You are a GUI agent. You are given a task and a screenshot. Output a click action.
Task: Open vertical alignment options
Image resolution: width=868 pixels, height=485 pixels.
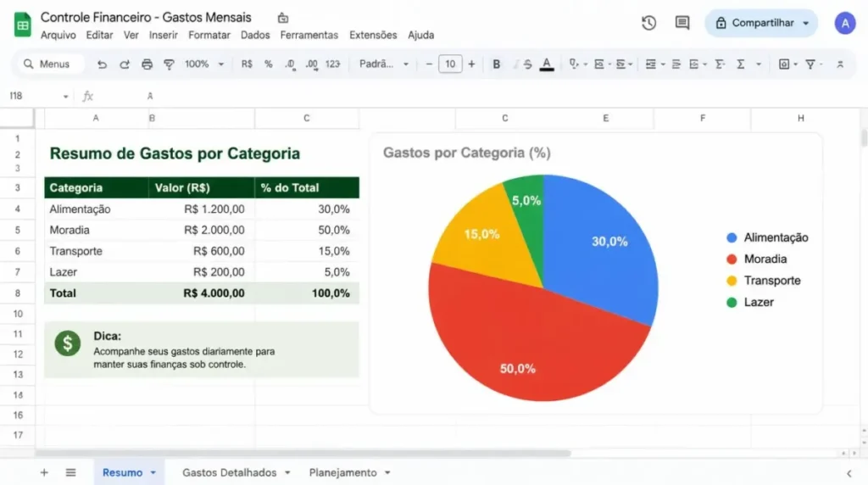tap(676, 64)
